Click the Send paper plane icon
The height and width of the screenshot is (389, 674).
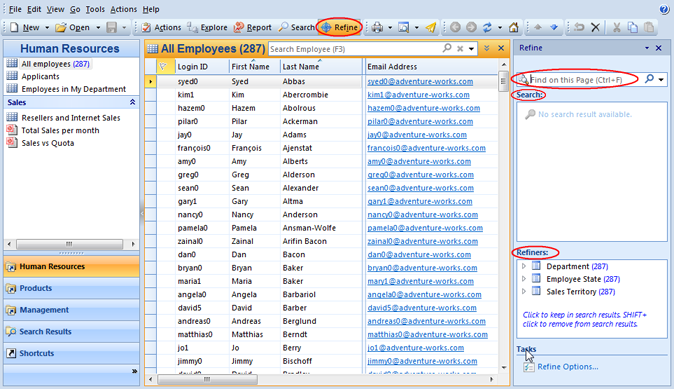(431, 28)
